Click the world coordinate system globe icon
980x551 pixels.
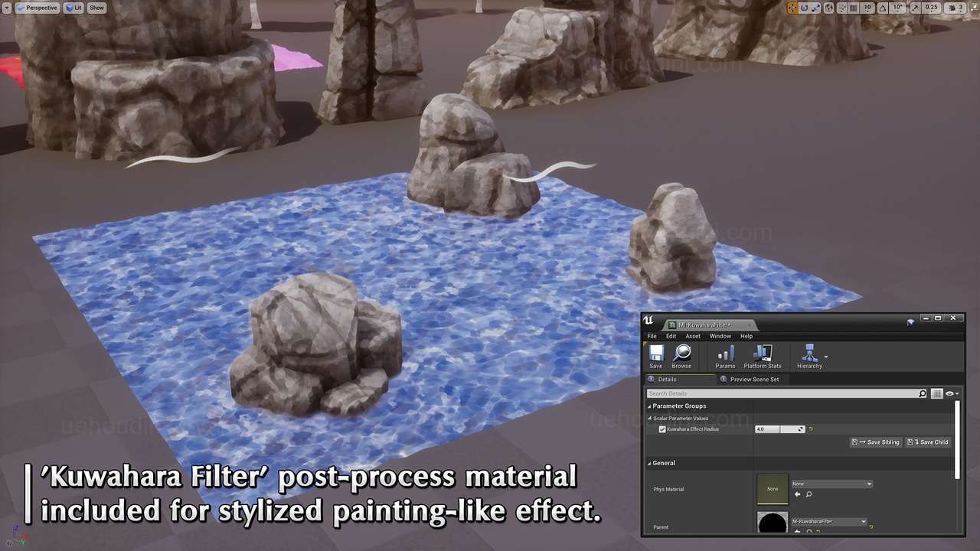click(828, 8)
